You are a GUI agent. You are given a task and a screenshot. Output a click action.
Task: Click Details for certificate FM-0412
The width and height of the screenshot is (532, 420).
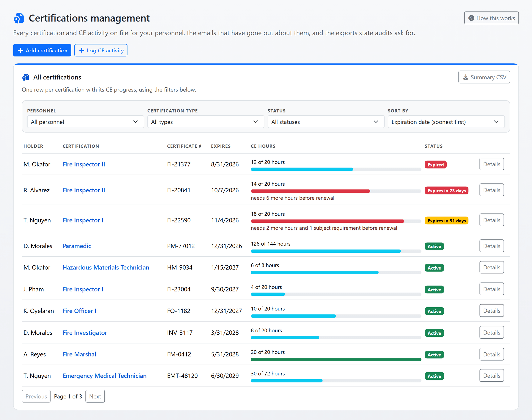(x=492, y=354)
